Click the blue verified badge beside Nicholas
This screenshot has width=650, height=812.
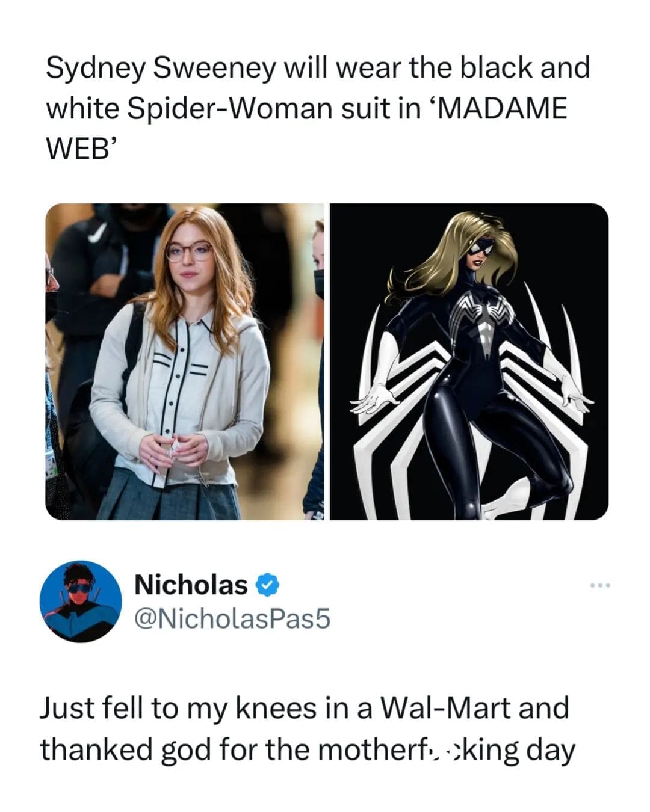[x=267, y=584]
